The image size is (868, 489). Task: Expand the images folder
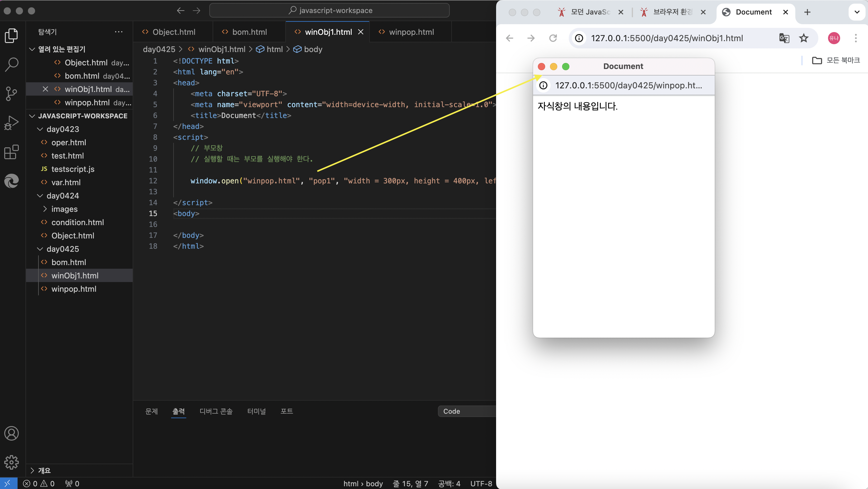coord(64,209)
